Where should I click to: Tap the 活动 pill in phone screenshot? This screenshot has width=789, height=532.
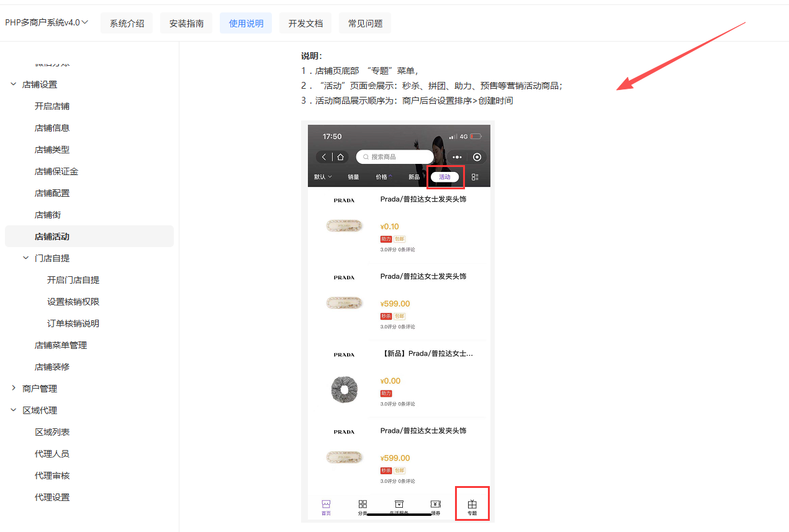click(445, 177)
